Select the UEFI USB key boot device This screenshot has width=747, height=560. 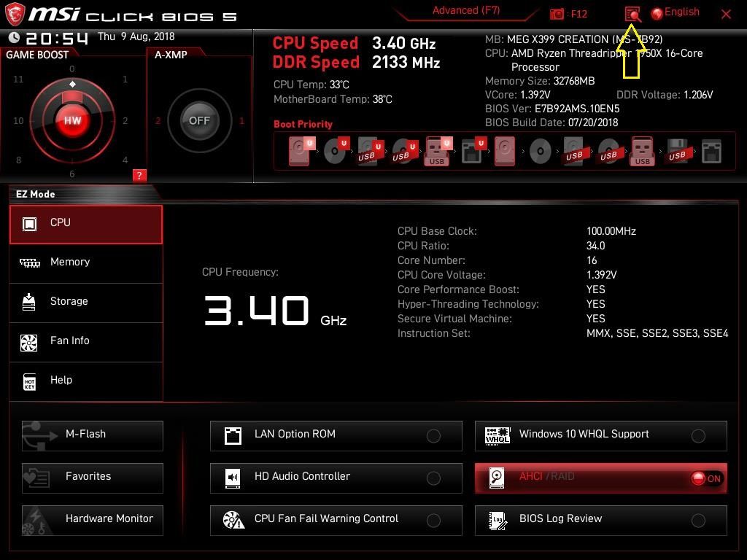(x=438, y=151)
